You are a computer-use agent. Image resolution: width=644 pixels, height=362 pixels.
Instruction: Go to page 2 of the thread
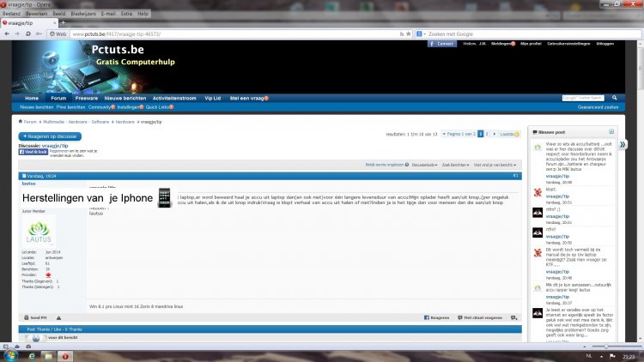[487, 134]
